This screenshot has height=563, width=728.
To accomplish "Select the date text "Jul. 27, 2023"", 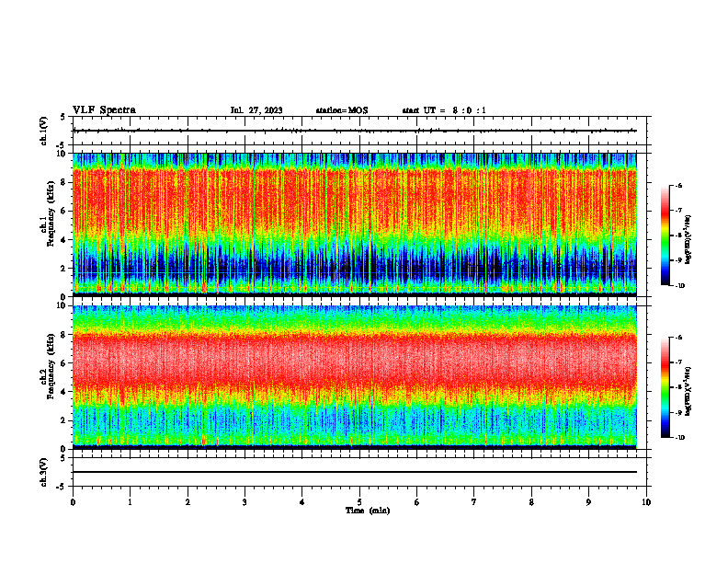I will tap(256, 110).
